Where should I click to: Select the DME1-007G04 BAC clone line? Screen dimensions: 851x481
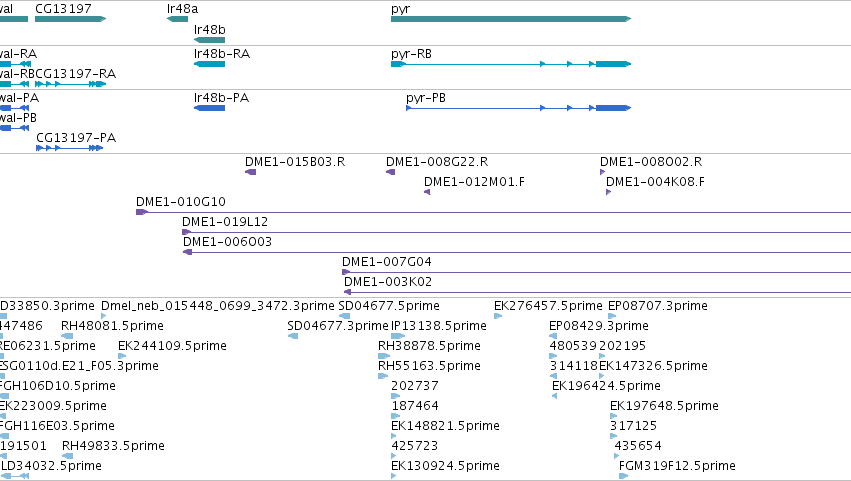tap(596, 272)
